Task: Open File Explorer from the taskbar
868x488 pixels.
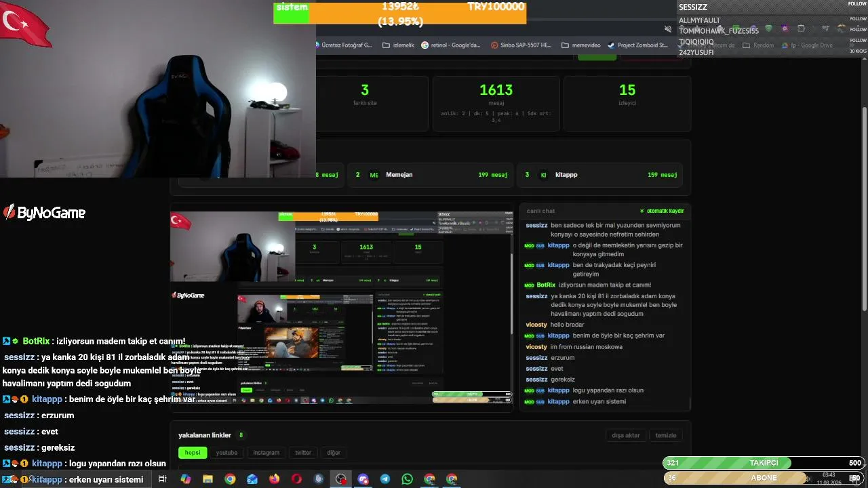Action: [x=208, y=479]
